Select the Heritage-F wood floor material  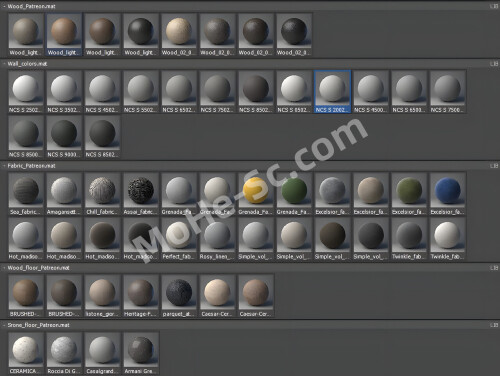point(141,296)
